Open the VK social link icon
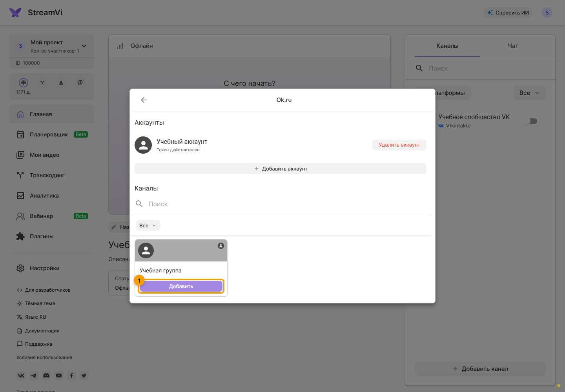 click(x=21, y=376)
